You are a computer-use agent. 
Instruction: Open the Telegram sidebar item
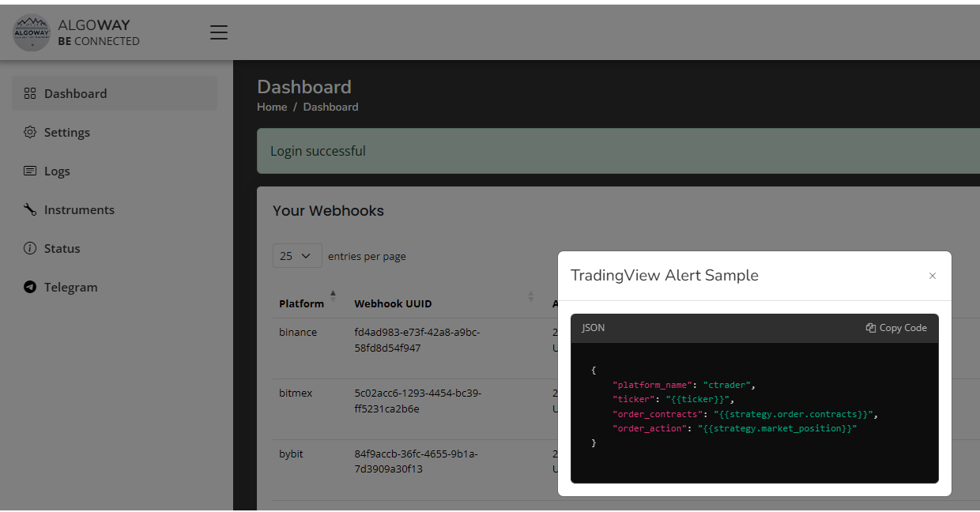click(x=115, y=287)
